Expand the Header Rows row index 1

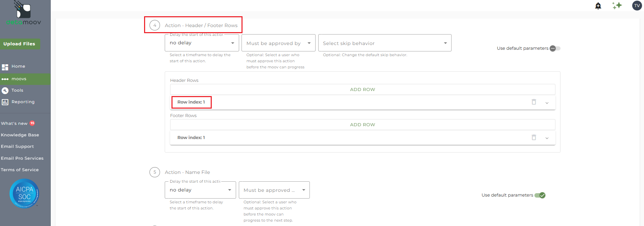(547, 103)
